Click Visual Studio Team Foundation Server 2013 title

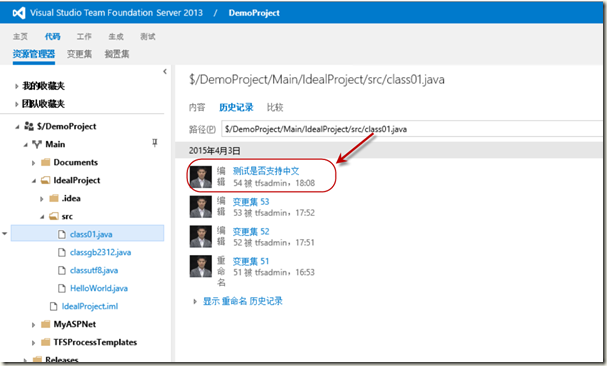[116, 13]
